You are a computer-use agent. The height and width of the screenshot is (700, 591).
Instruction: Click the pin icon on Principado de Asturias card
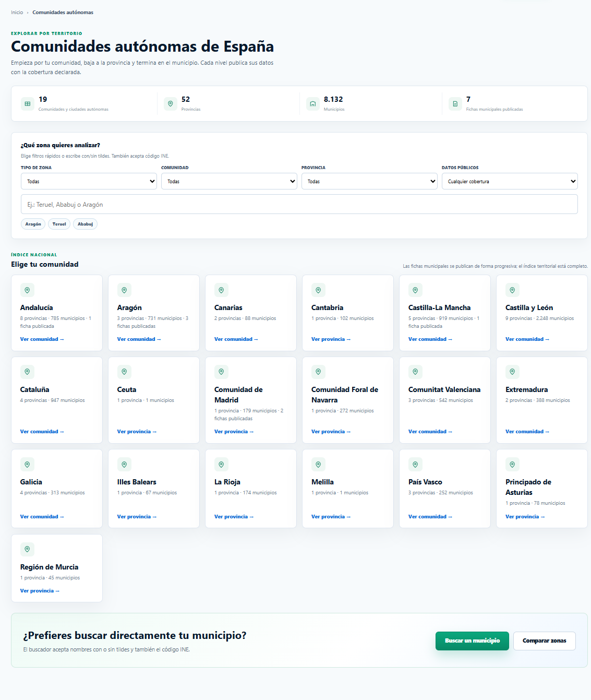[x=512, y=465]
